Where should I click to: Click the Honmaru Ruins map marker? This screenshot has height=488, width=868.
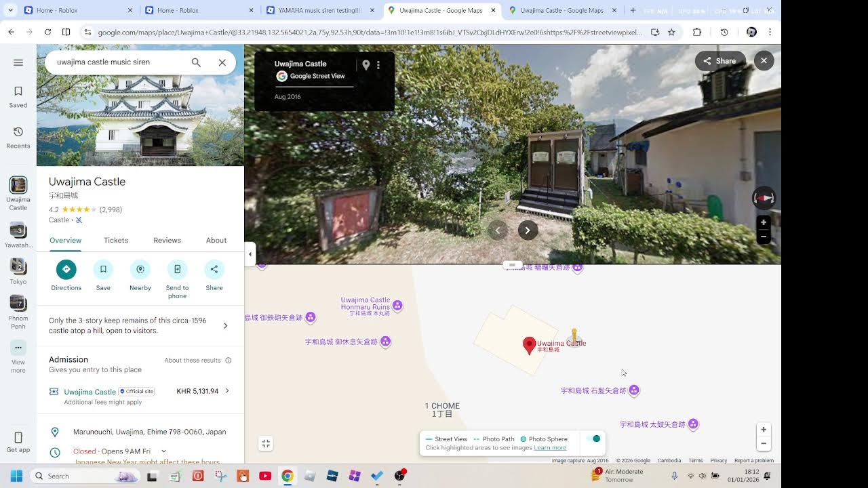click(398, 306)
